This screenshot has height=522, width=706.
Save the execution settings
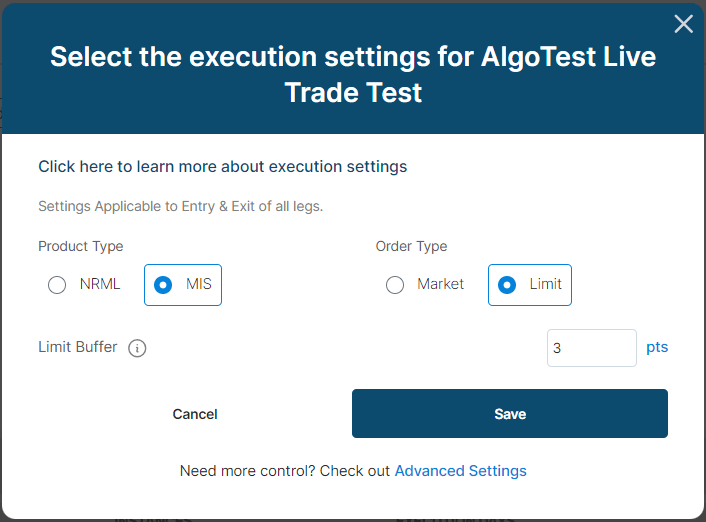point(509,414)
